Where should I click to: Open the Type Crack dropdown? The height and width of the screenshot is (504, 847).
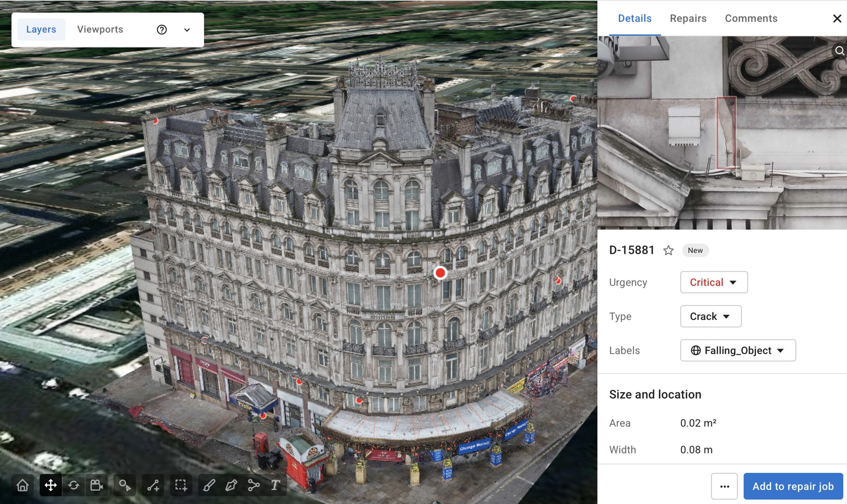[x=711, y=316]
